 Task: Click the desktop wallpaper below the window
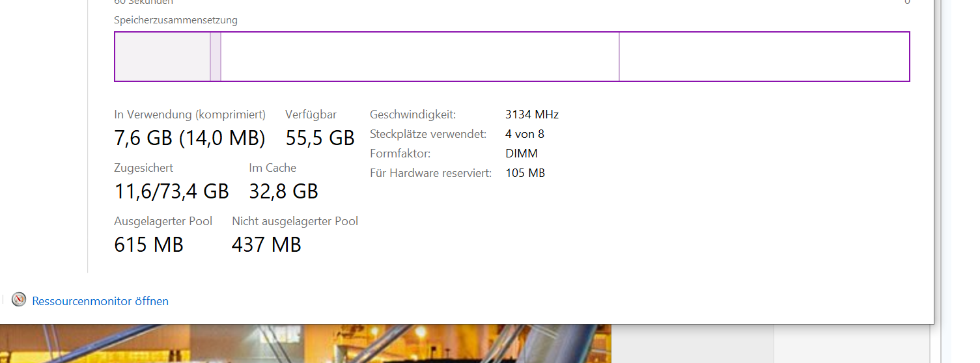pyautogui.click(x=306, y=344)
